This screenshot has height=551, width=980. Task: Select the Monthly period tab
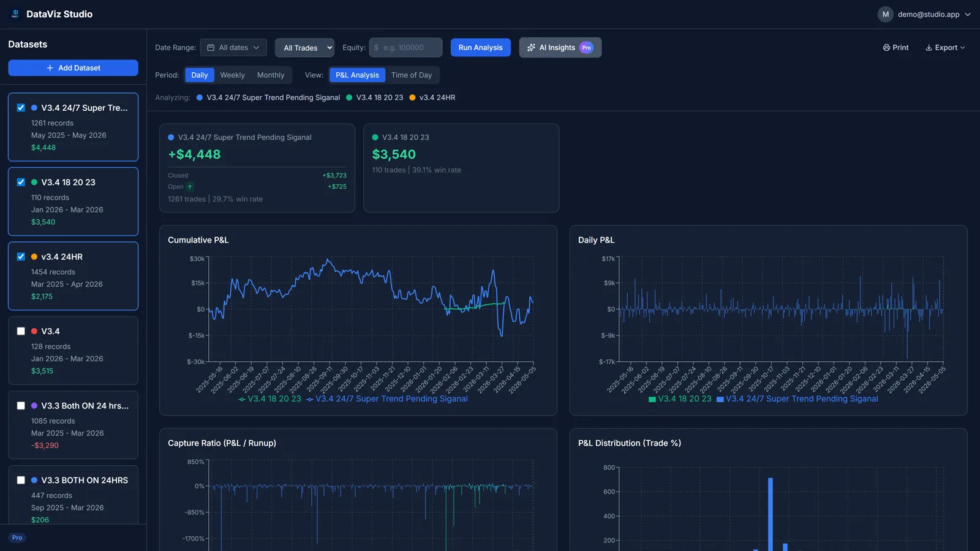(x=271, y=75)
